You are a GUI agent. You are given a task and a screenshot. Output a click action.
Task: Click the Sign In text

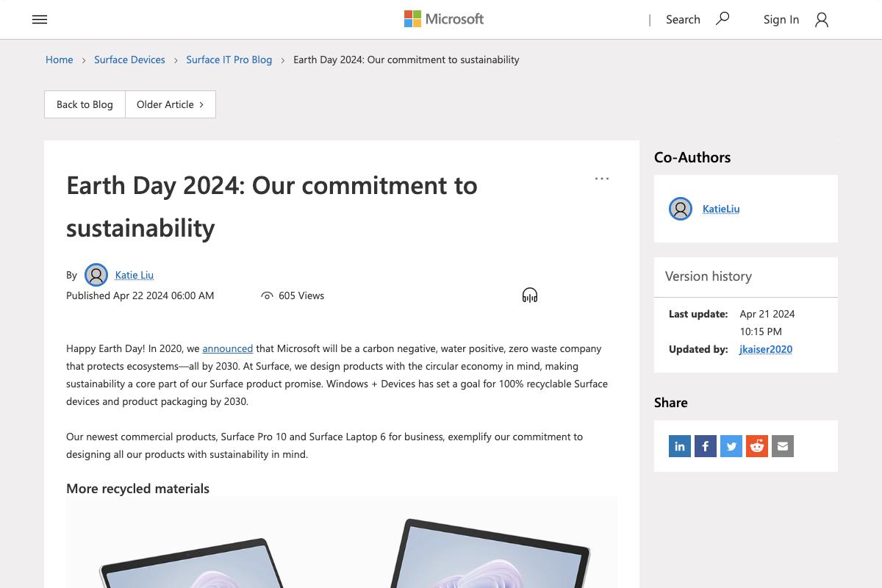tap(781, 20)
